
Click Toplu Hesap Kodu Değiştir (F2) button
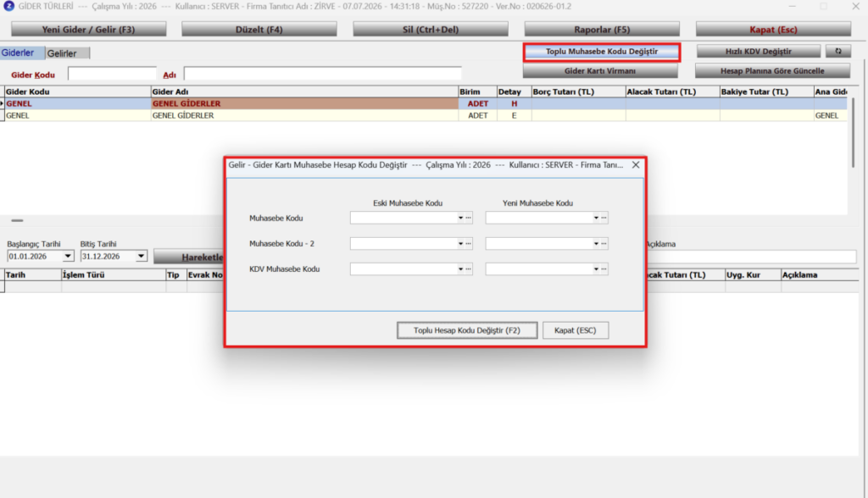click(x=467, y=330)
